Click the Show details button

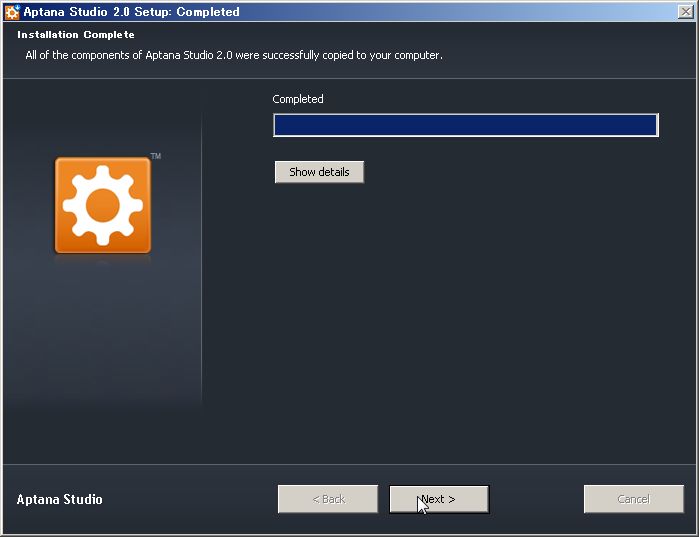pos(319,172)
